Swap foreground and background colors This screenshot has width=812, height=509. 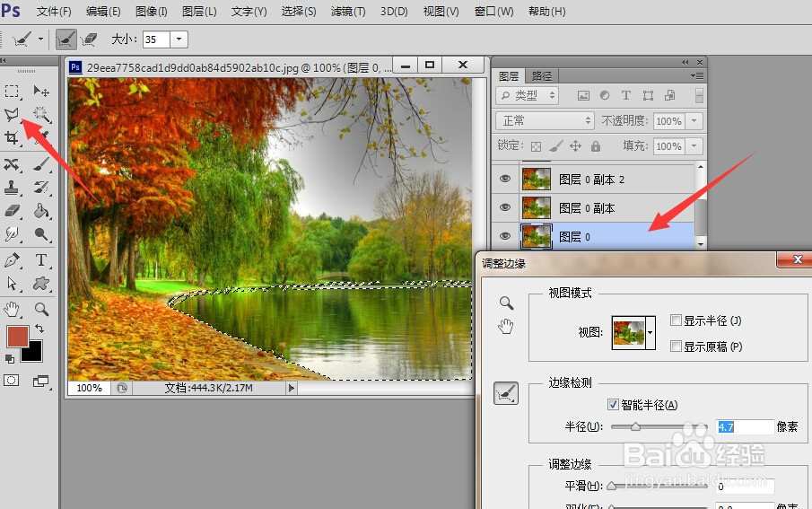39,329
